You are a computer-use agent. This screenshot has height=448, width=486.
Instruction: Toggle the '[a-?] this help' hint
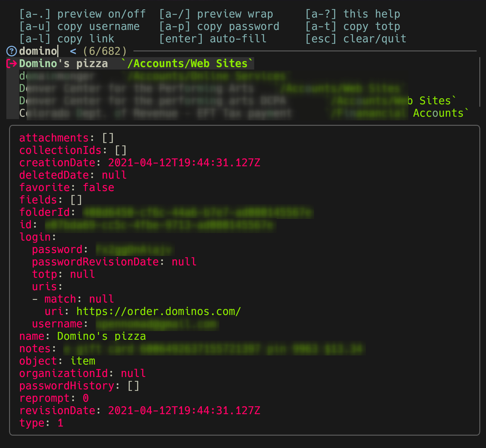pyautogui.click(x=353, y=14)
